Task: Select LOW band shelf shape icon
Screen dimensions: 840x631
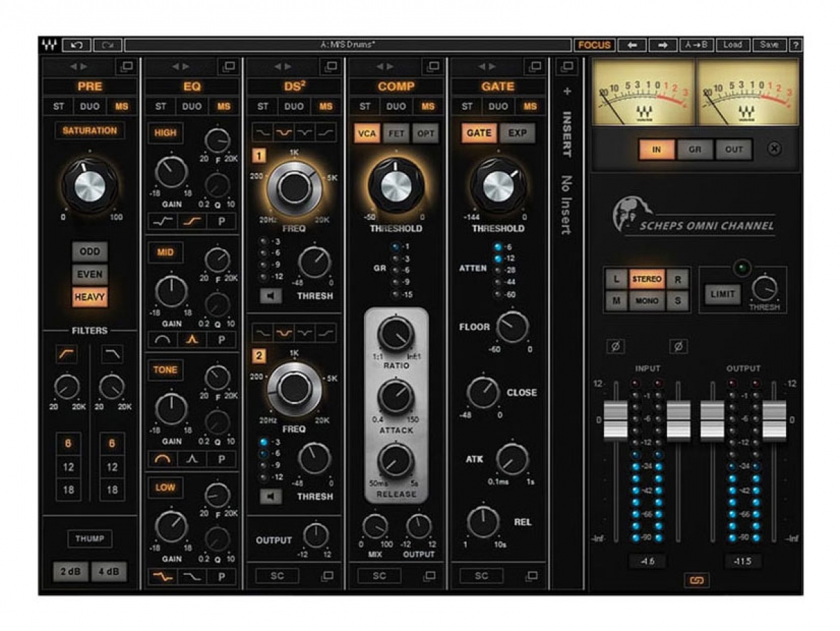Action: click(162, 576)
